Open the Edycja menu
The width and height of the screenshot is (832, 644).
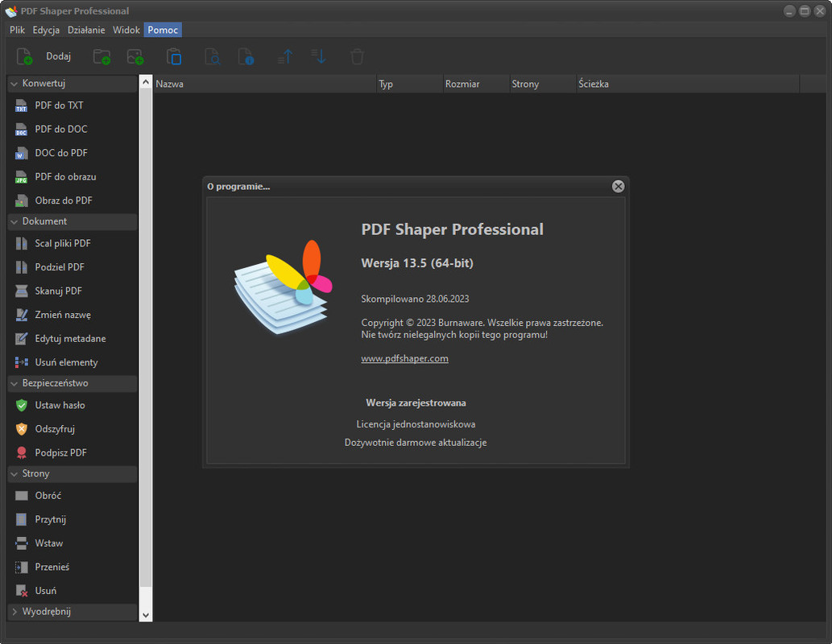(46, 30)
